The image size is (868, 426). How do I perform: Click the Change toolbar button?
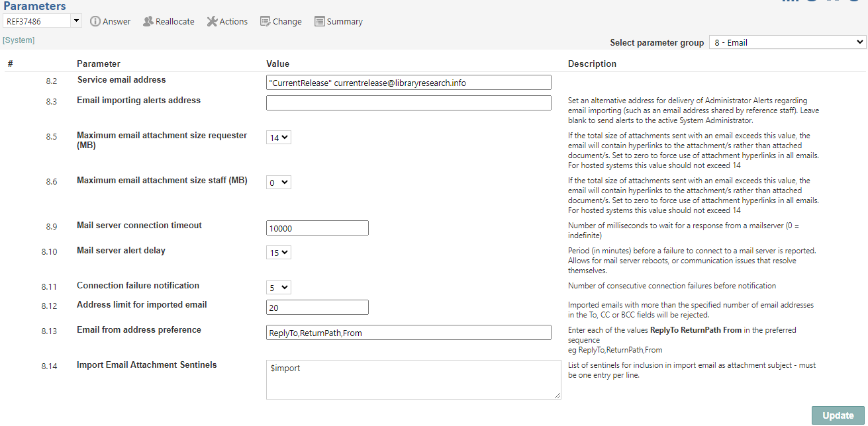coord(281,21)
